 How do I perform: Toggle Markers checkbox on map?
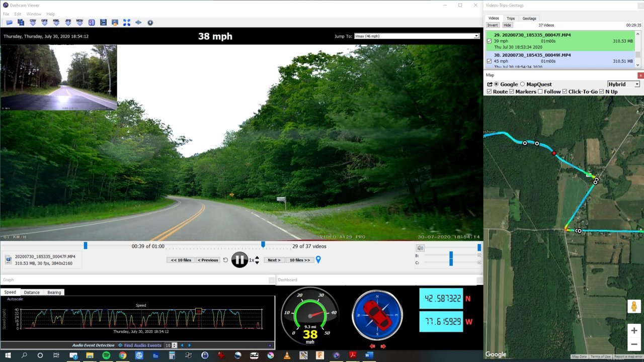[512, 92]
